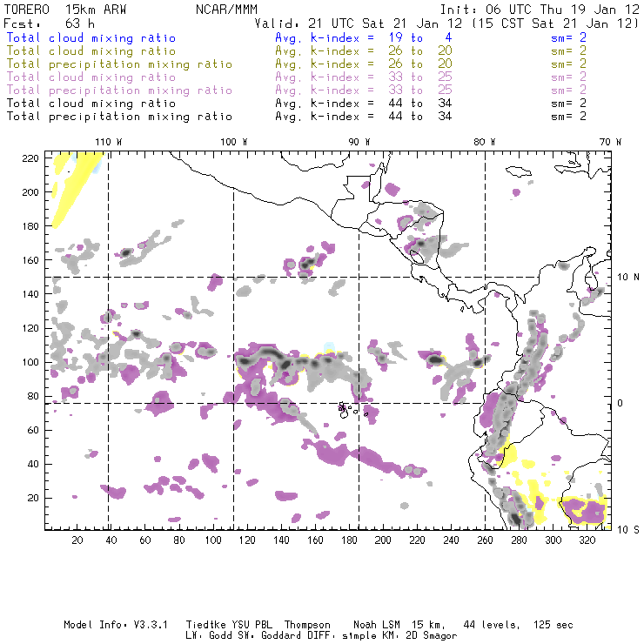Select the '140' value on the horizontal axis
This screenshot has width=644, height=644.
point(281,540)
